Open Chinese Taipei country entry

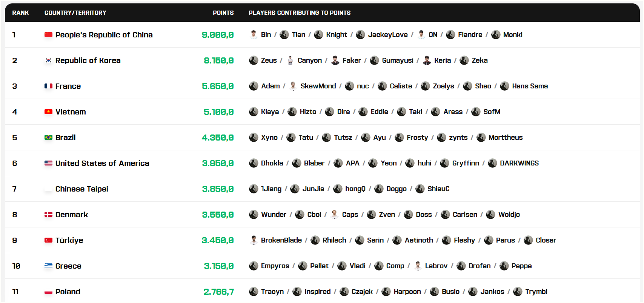point(82,189)
